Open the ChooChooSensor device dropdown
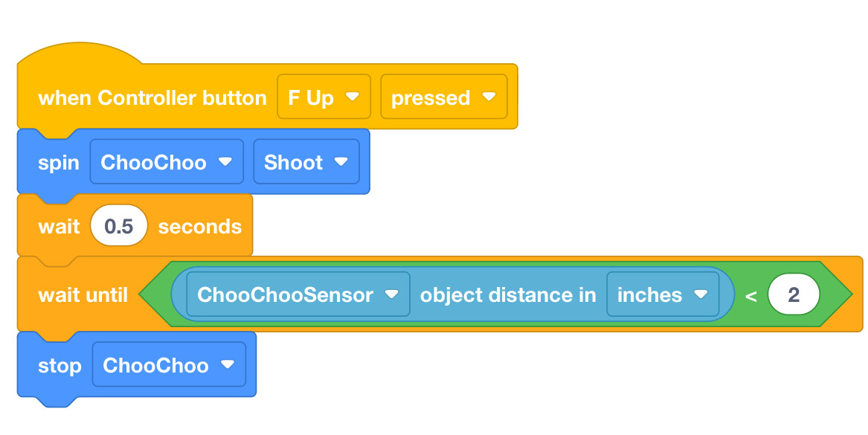 click(298, 294)
